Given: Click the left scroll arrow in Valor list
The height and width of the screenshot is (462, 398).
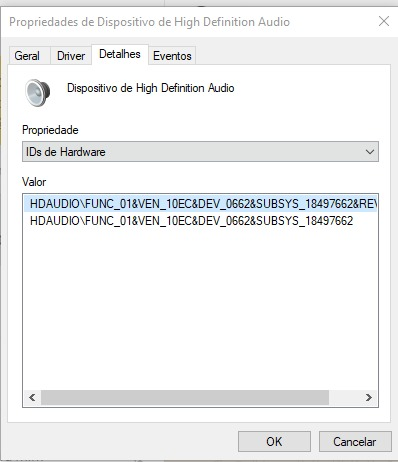Looking at the screenshot, I should (x=32, y=397).
